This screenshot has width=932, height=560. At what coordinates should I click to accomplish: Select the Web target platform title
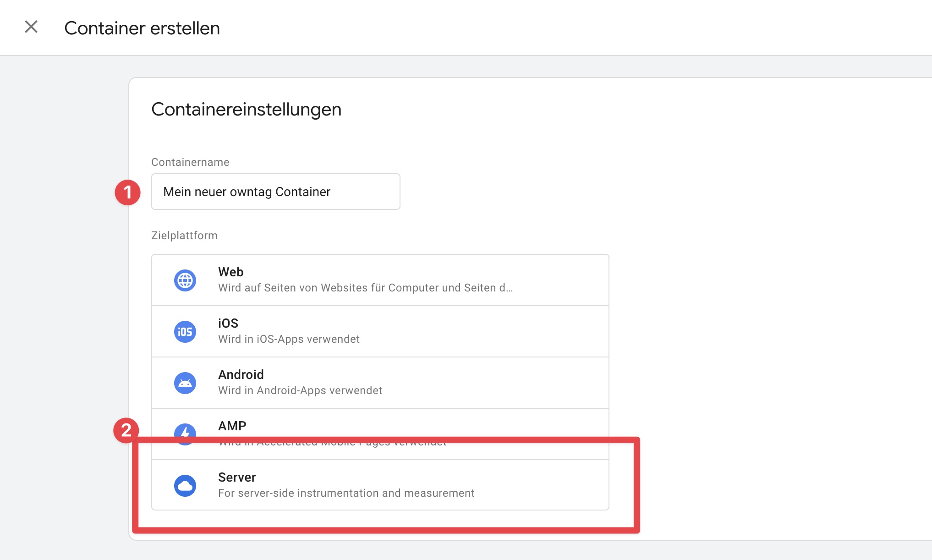pyautogui.click(x=230, y=272)
